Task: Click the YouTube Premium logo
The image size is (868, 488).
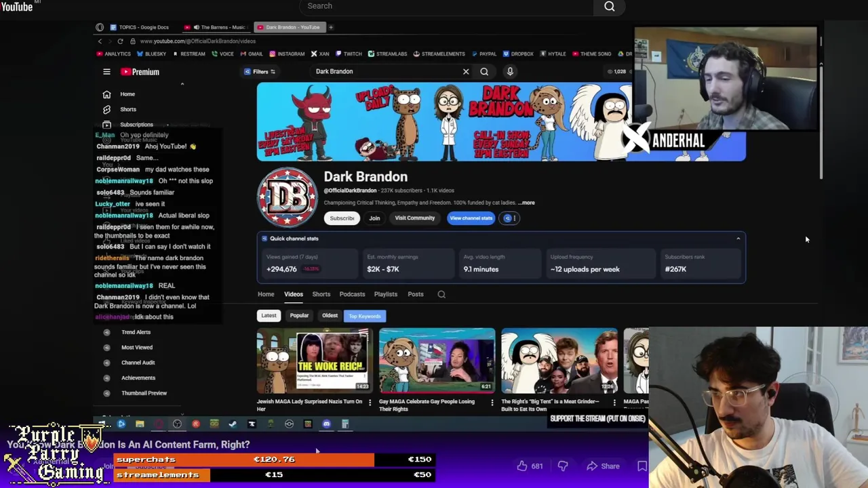Action: click(x=140, y=72)
